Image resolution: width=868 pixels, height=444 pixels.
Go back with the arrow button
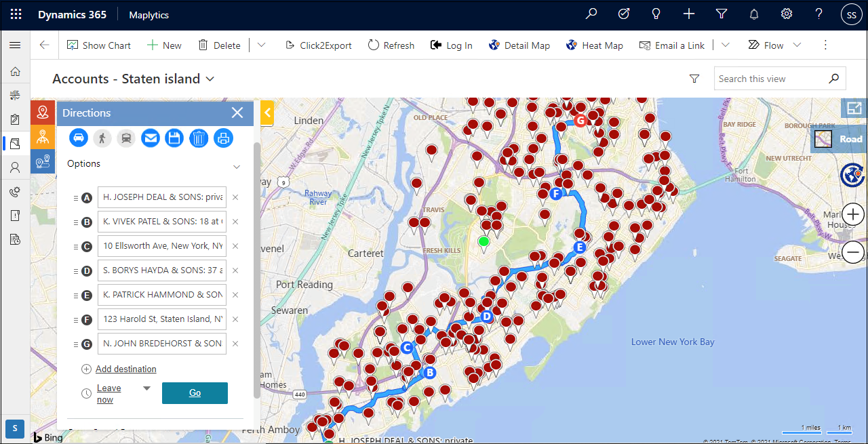tap(45, 45)
